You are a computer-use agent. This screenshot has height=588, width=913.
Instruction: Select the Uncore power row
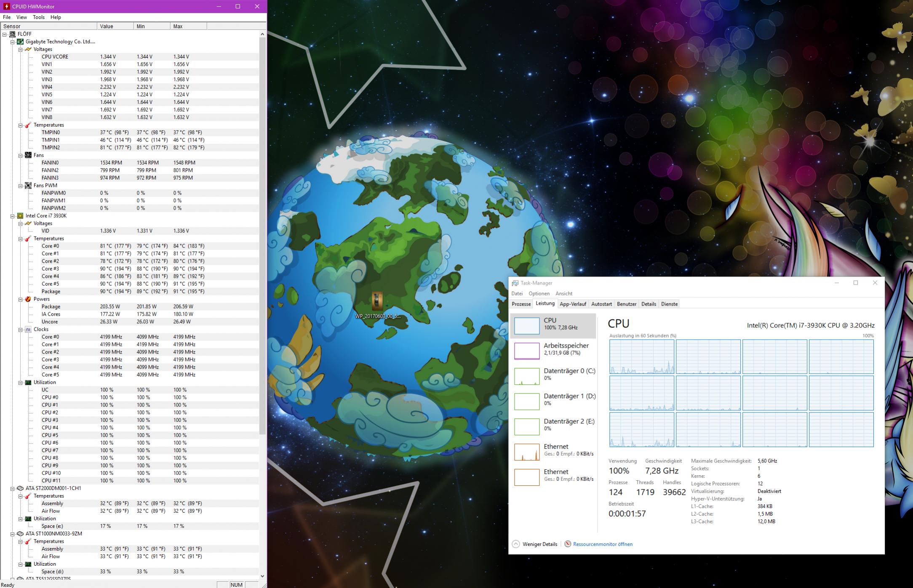129,322
